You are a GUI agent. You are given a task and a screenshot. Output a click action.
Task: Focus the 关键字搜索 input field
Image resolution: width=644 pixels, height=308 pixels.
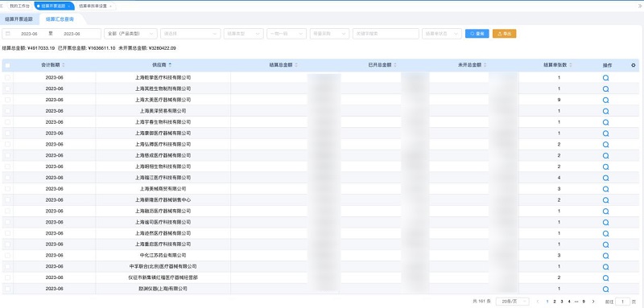point(386,34)
